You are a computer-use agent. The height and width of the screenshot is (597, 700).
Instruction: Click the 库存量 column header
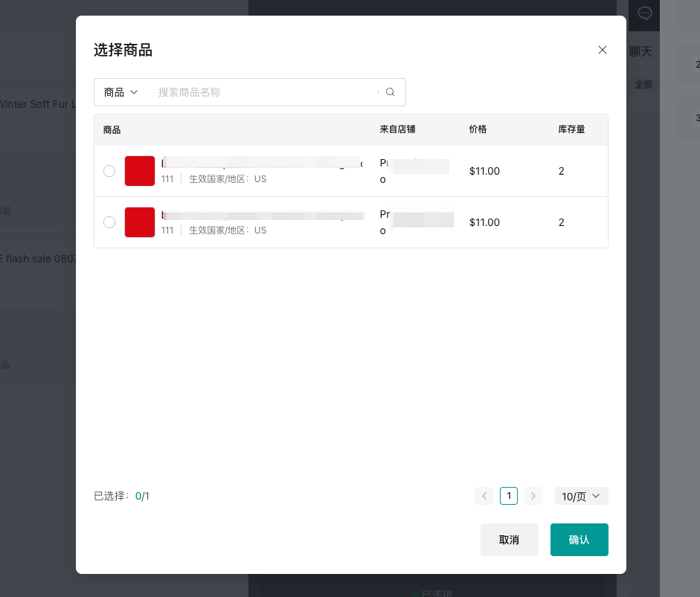point(571,129)
